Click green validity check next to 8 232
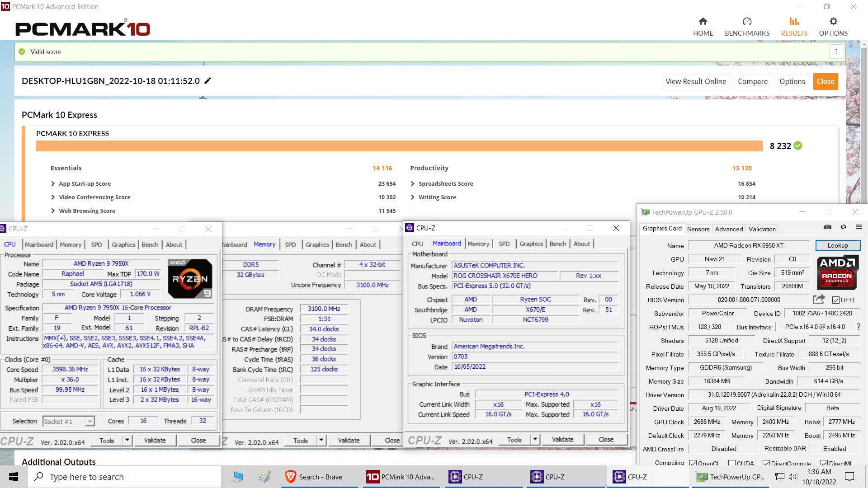 pos(798,145)
